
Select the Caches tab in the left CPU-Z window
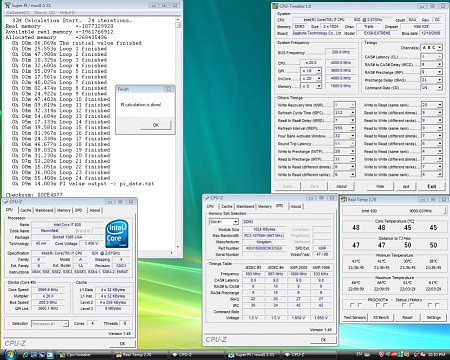click(26, 210)
